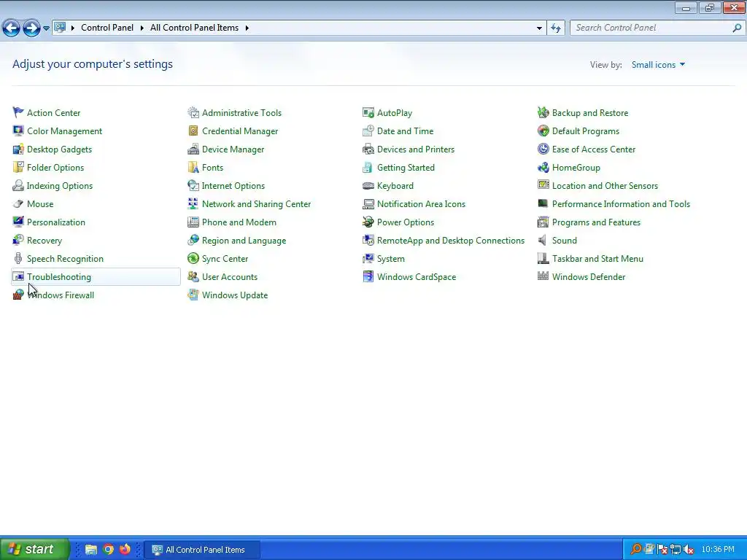
Task: Open the RemoteApp and Desktop Connections link
Action: tap(451, 241)
